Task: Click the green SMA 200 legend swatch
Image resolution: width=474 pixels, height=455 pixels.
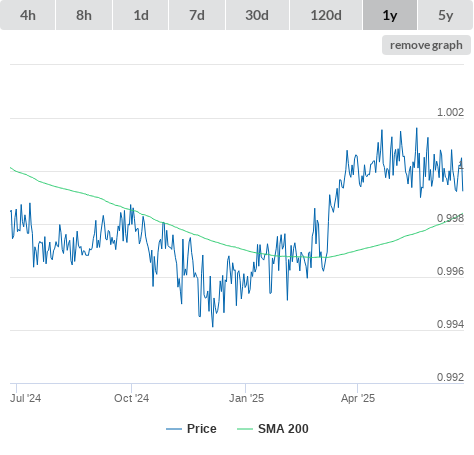Action: point(245,429)
